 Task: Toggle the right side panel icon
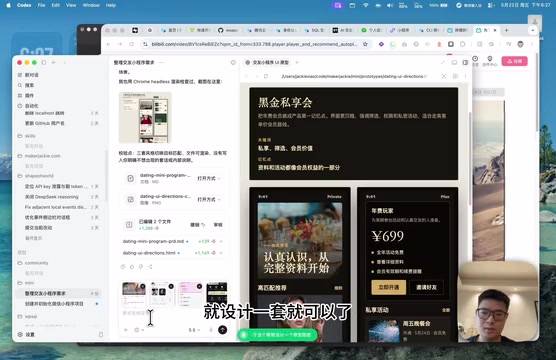click(x=465, y=62)
